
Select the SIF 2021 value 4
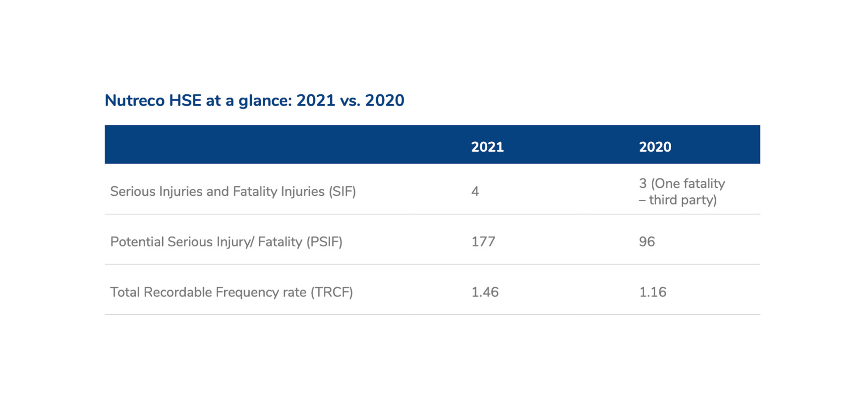[475, 191]
